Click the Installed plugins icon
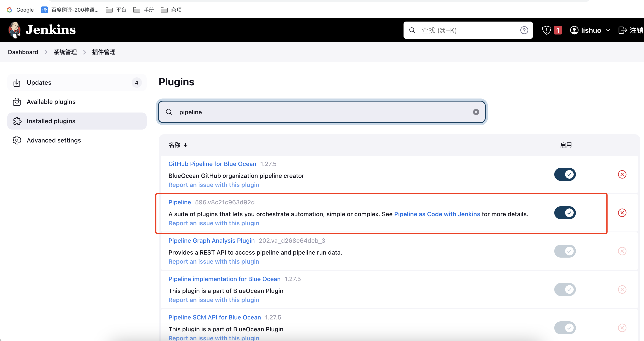 (x=17, y=121)
